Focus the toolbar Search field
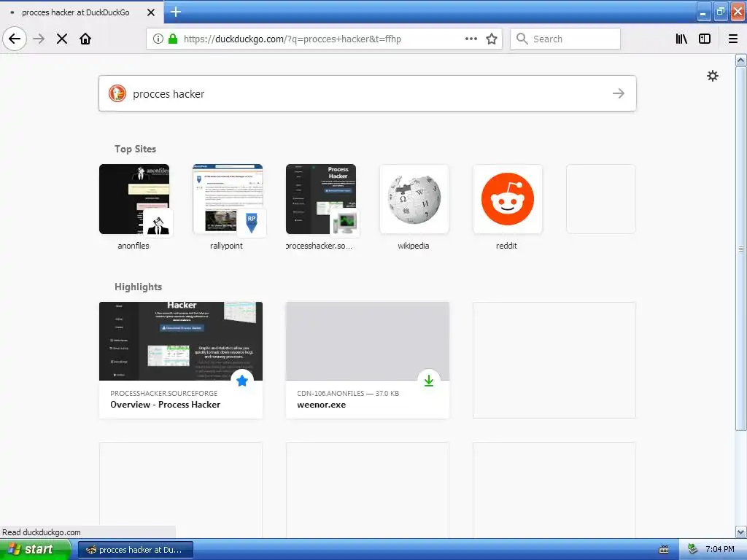747x560 pixels. [565, 39]
